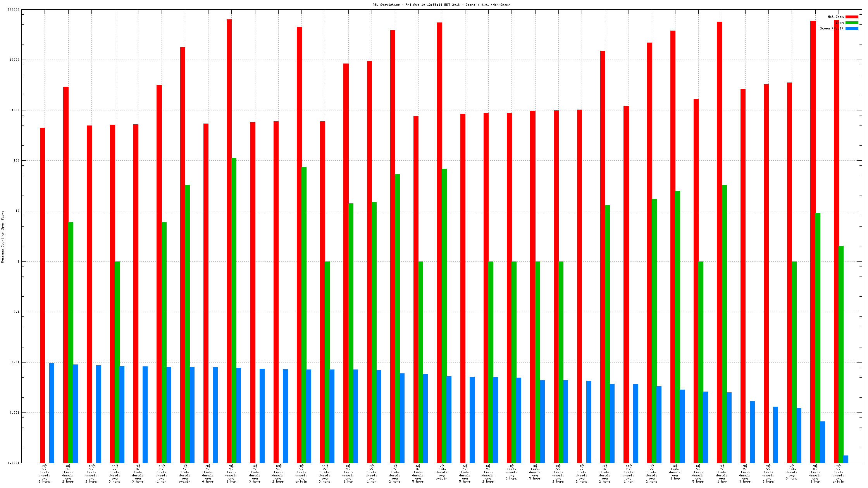Click the 0.0001 y-axis tick label
Screen dimensions: 868x488
tap(14, 463)
